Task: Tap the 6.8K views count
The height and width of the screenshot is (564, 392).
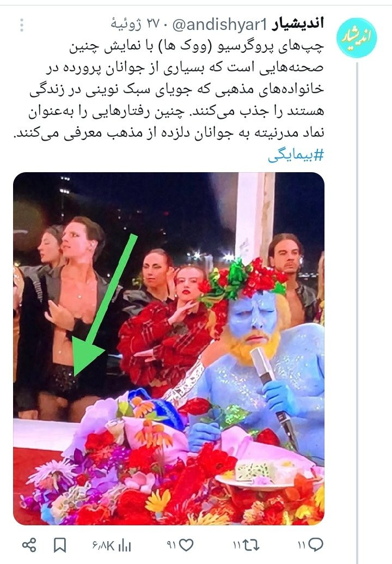Action: click(x=103, y=545)
